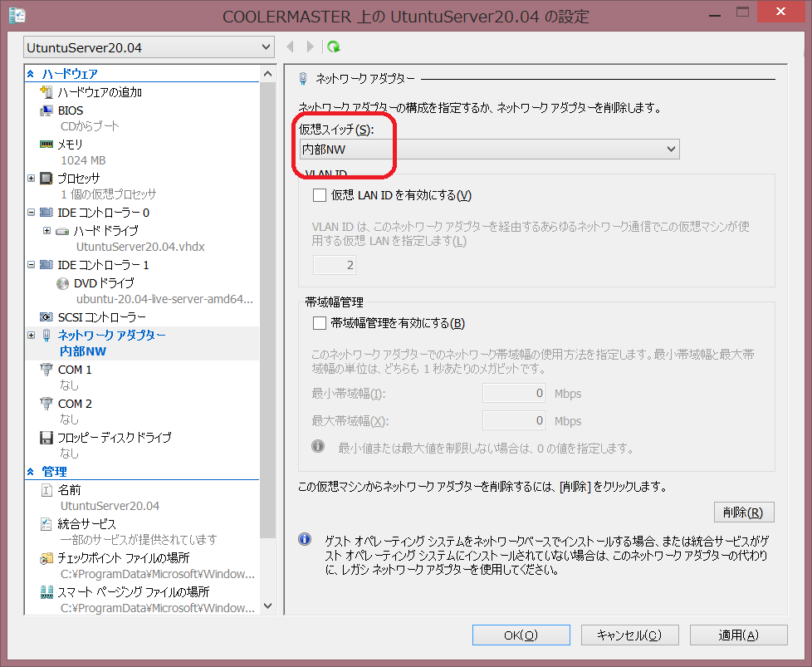
Task: Click the 適用(A) apply button
Action: (x=738, y=635)
